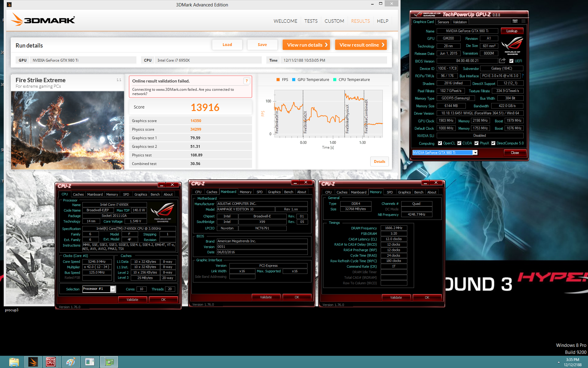Viewport: 588px width, 368px height.
Task: Click the CPU Temperature green legend marker
Action: click(335, 79)
